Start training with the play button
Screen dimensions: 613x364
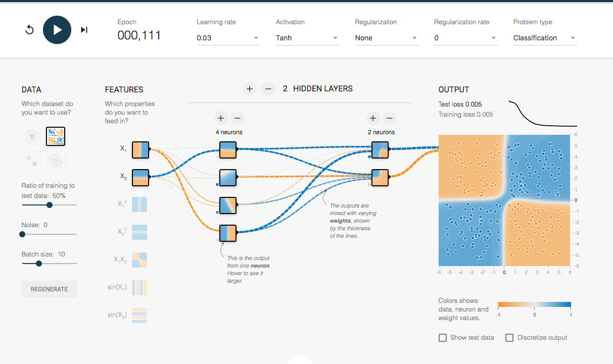click(57, 30)
